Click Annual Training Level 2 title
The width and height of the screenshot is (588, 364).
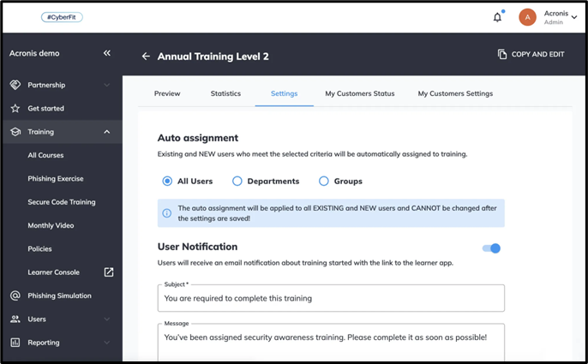[x=213, y=57]
